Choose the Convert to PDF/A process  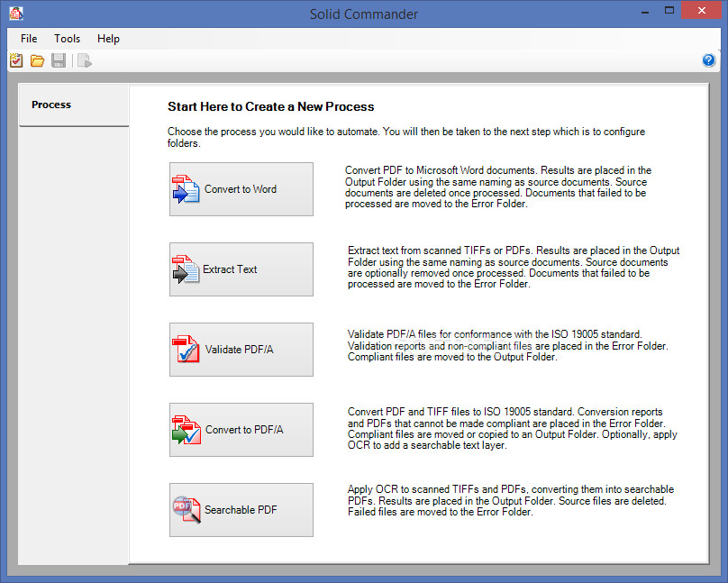[x=241, y=430]
